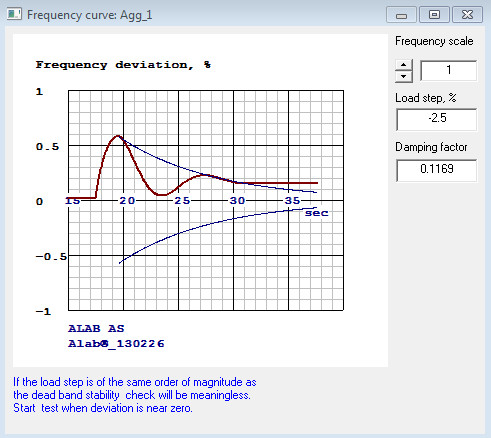Click the Damping factor field showing 0.1169
The height and width of the screenshot is (438, 491).
(437, 170)
